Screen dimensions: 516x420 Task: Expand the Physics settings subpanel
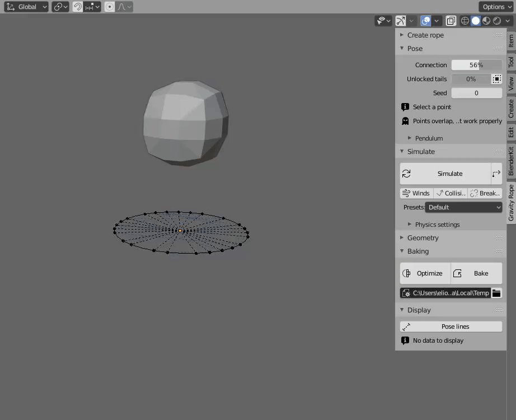tap(437, 225)
